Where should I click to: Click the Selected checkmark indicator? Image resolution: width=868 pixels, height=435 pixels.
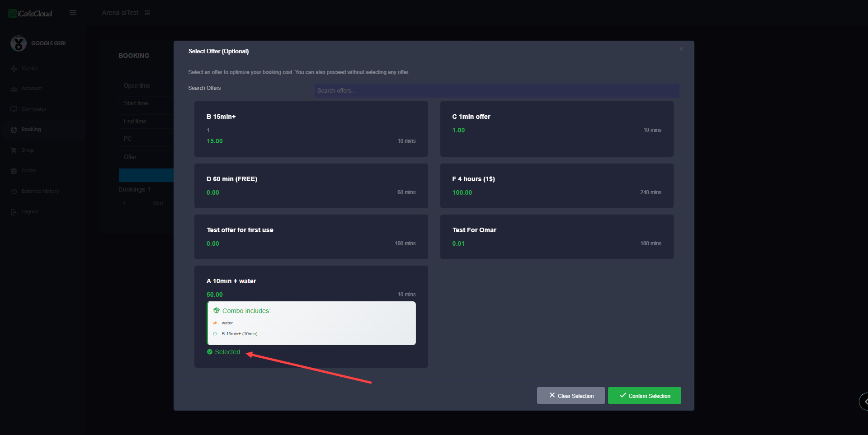click(x=210, y=352)
